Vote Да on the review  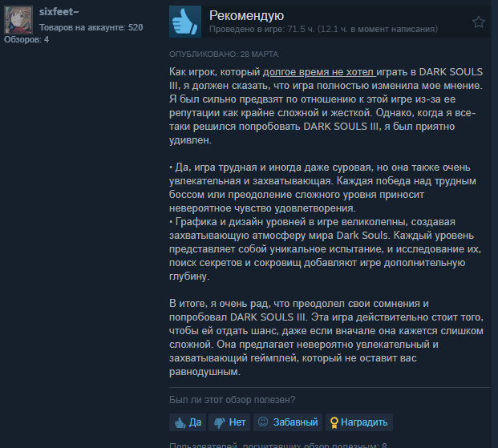tap(188, 422)
